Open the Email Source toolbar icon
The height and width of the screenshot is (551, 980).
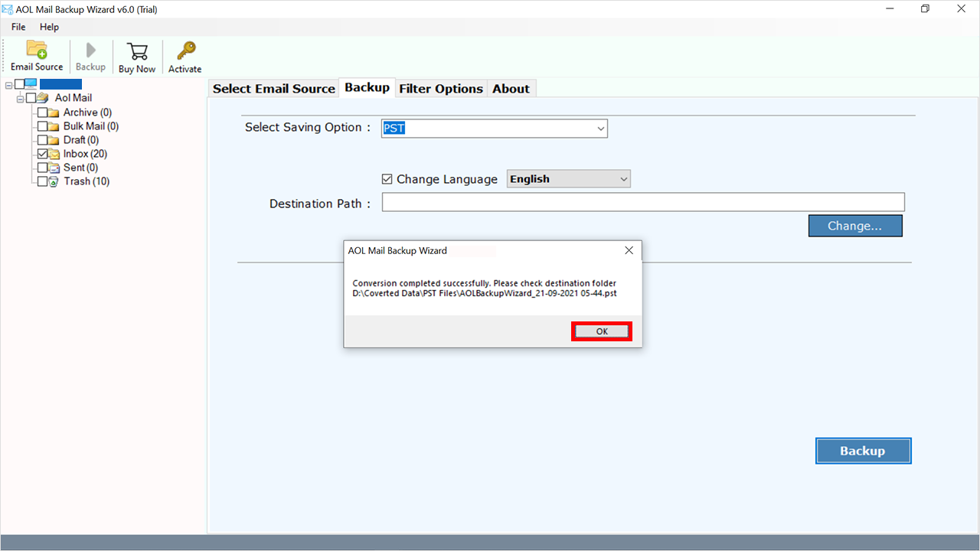click(37, 50)
